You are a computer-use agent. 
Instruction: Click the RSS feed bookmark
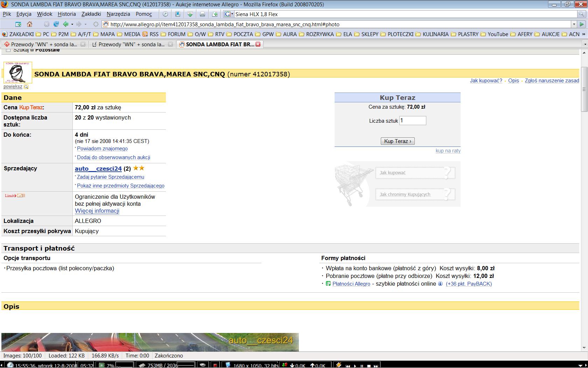[x=150, y=34]
